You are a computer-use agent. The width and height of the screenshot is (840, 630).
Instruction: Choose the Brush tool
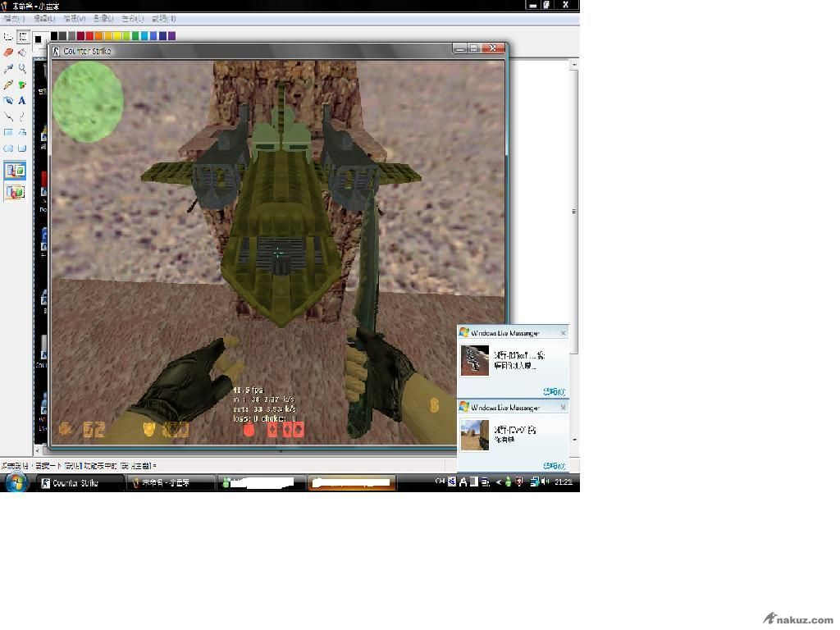click(x=22, y=84)
